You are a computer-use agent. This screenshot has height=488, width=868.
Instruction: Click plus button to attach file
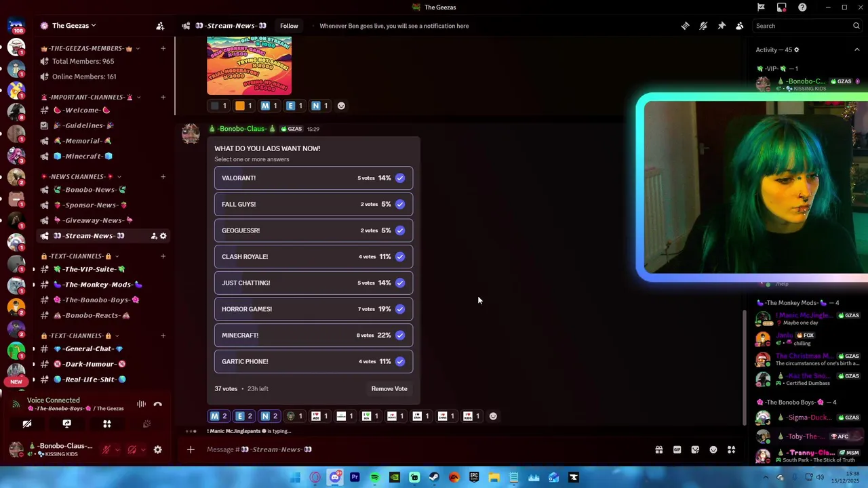click(191, 449)
